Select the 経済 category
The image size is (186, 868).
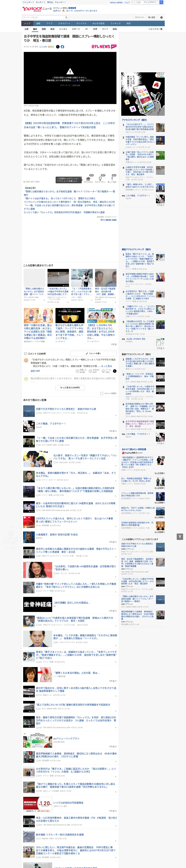tap(52, 29)
